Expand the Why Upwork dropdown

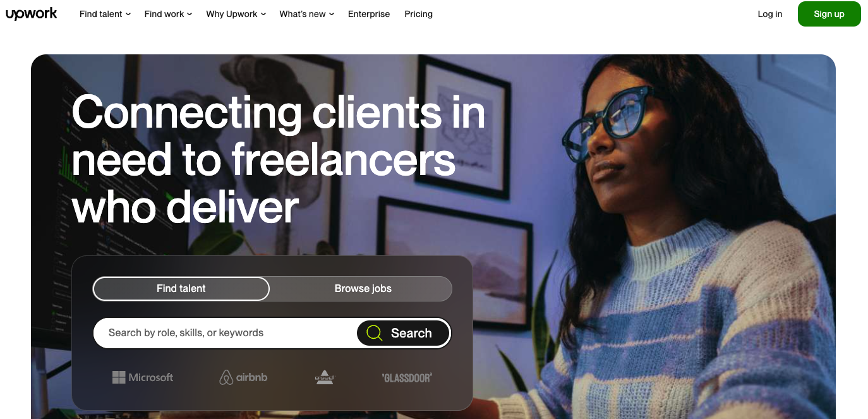[236, 14]
